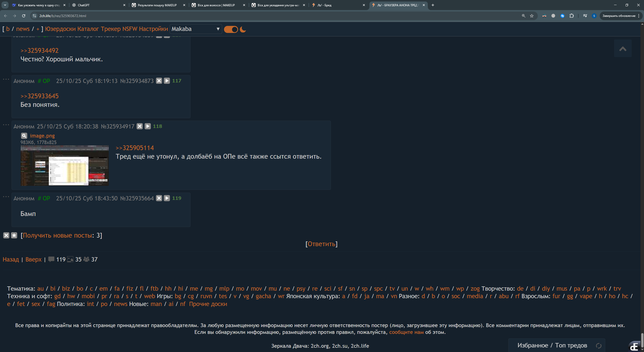The height and width of the screenshot is (352, 644).
Task: Click magnifier search icon beside image.png
Action: coord(24,136)
